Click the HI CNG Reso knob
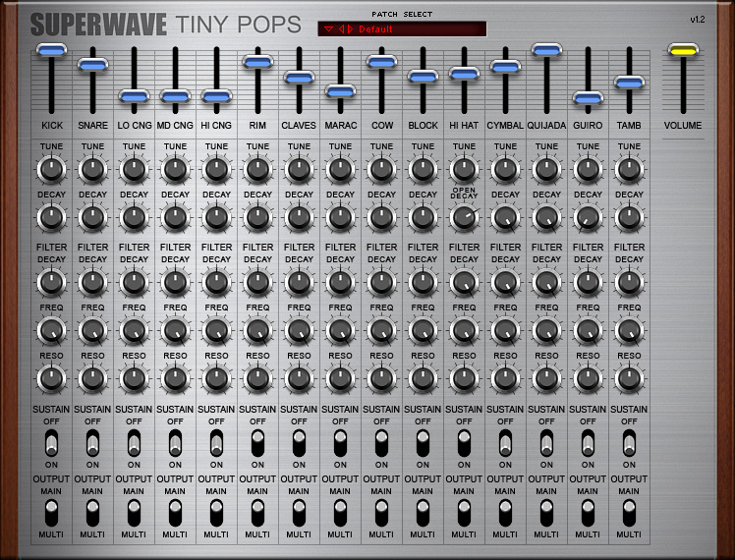735x560 pixels. (216, 378)
